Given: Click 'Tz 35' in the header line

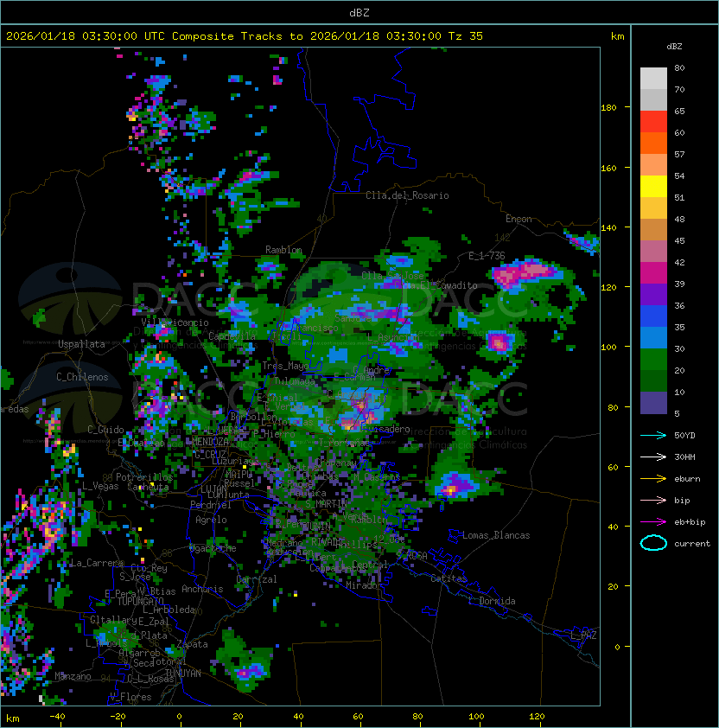Looking at the screenshot, I should pos(466,36).
